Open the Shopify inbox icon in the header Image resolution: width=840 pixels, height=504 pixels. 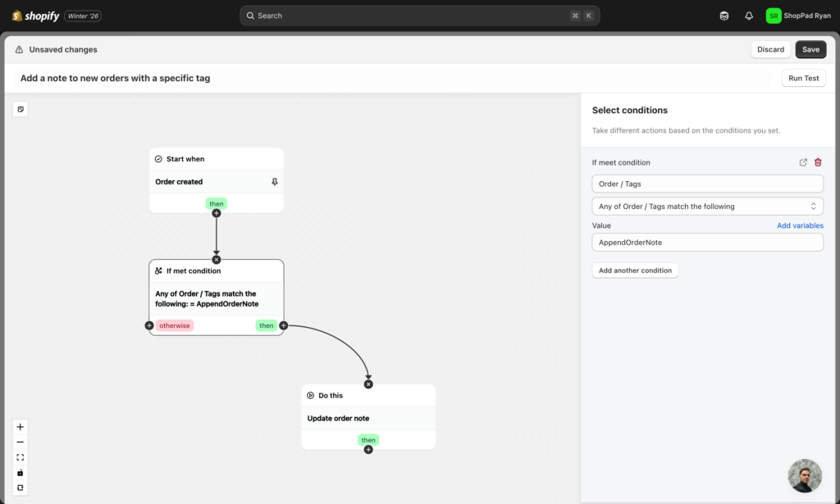tap(724, 16)
